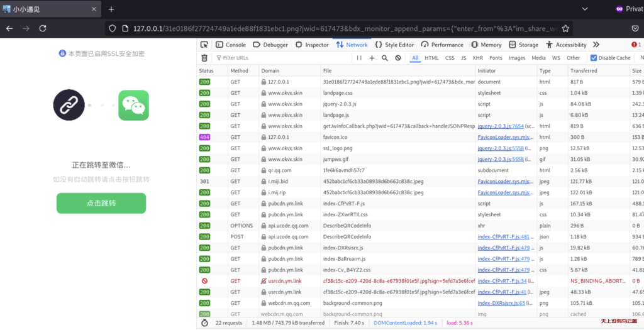The width and height of the screenshot is (644, 330).
Task: Click the WeChat logo icon
Action: click(134, 106)
